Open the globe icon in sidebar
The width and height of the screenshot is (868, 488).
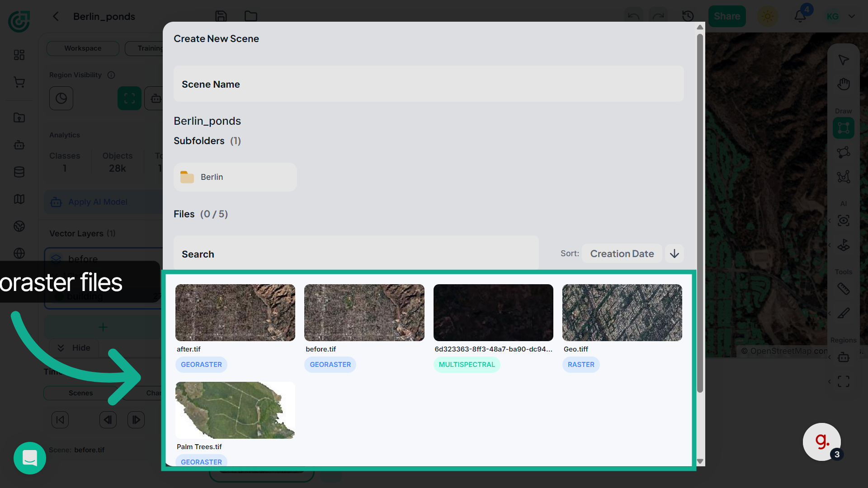click(19, 253)
